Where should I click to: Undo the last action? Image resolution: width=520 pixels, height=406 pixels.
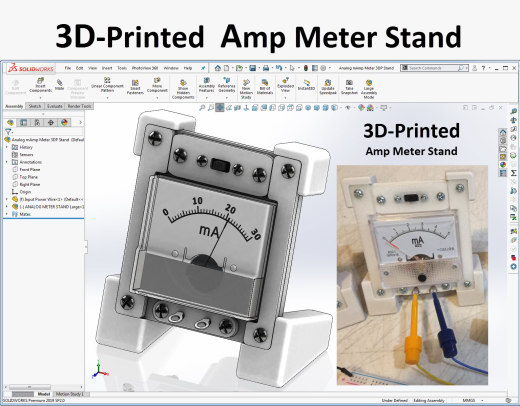pyautogui.click(x=279, y=68)
